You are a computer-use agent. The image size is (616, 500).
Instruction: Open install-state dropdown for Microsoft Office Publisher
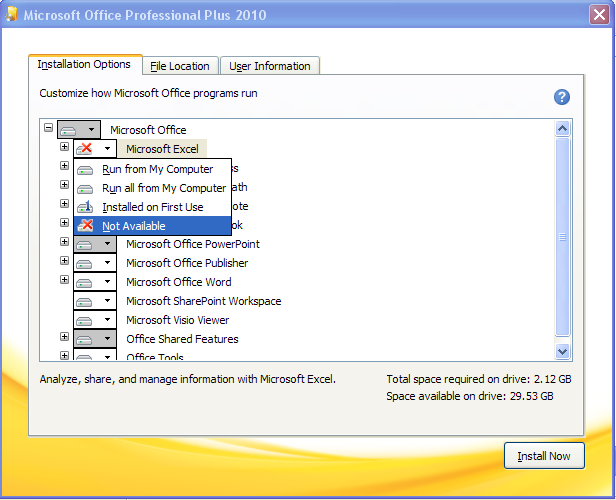point(95,263)
